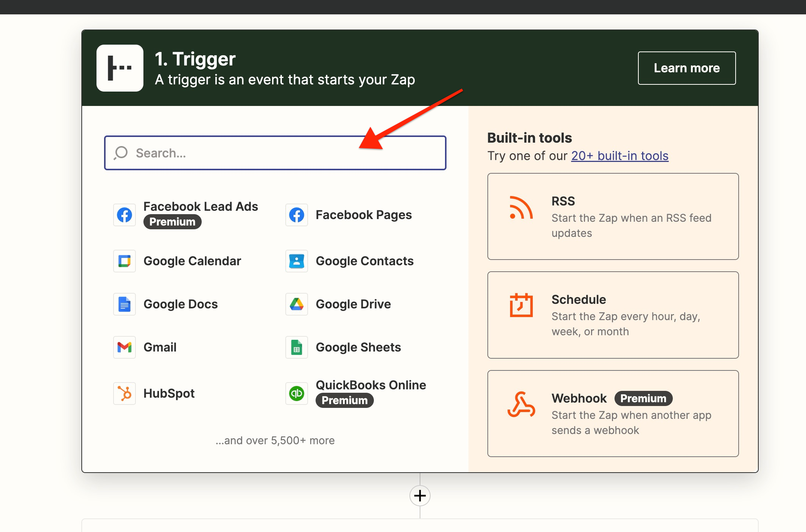
Task: Click the Facebook Pages icon
Action: point(297,215)
